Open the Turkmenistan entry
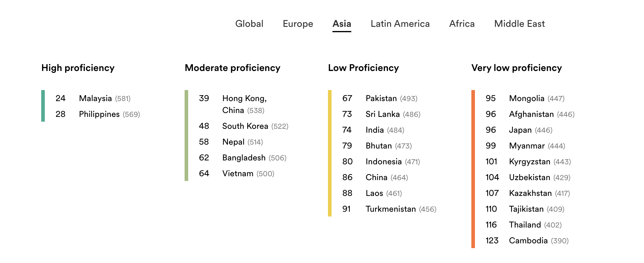 [391, 209]
